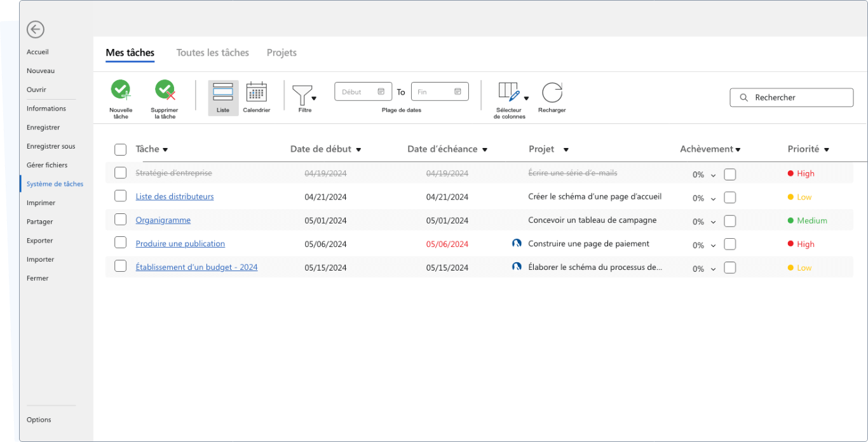868x442 pixels.
Task: Mark Stratégie d'entreprise completion checkbox
Action: pyautogui.click(x=730, y=174)
